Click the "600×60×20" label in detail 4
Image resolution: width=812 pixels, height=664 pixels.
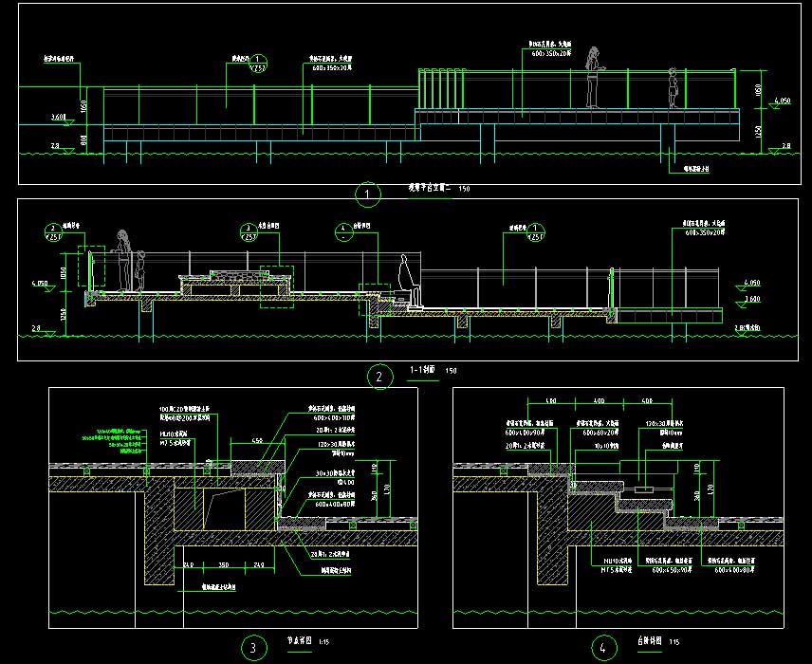coord(600,433)
